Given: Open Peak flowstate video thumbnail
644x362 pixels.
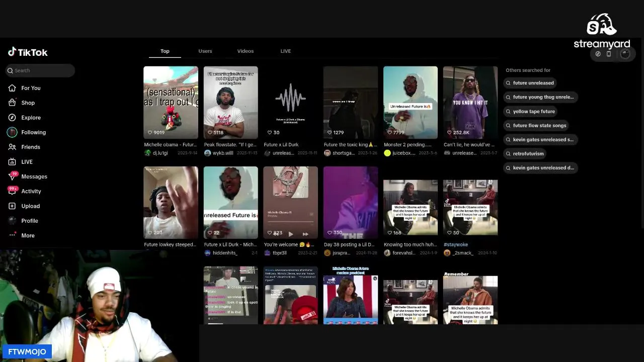Looking at the screenshot, I should [230, 103].
